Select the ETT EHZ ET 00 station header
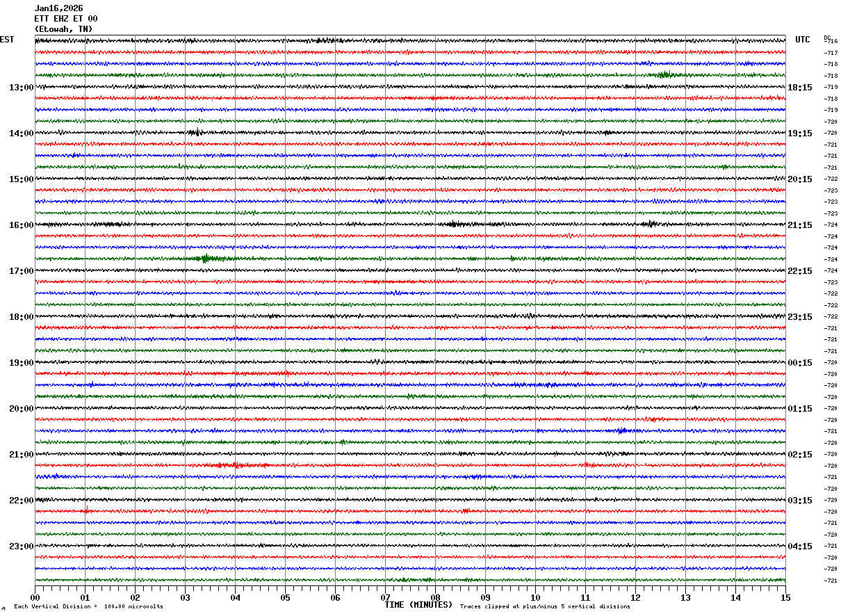The width and height of the screenshot is (841, 616). click(66, 19)
